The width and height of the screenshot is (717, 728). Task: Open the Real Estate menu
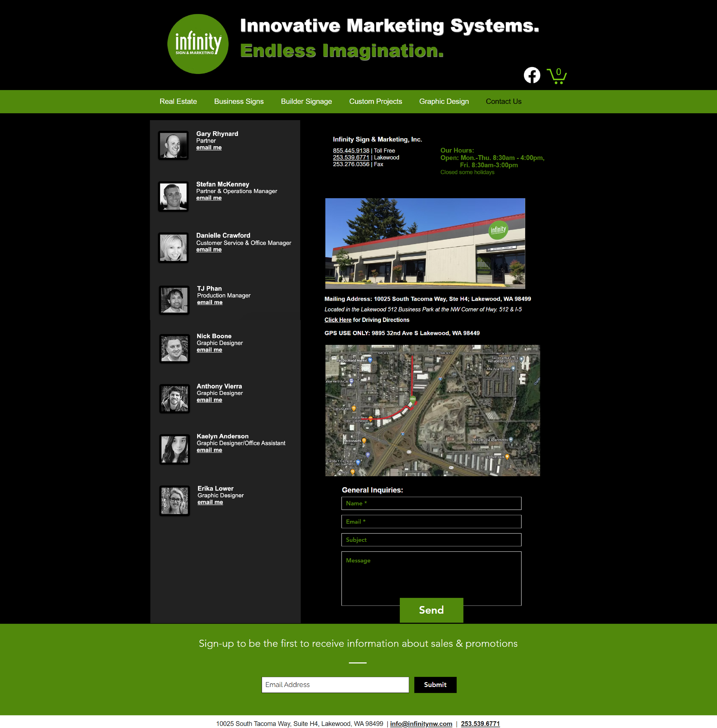(178, 102)
